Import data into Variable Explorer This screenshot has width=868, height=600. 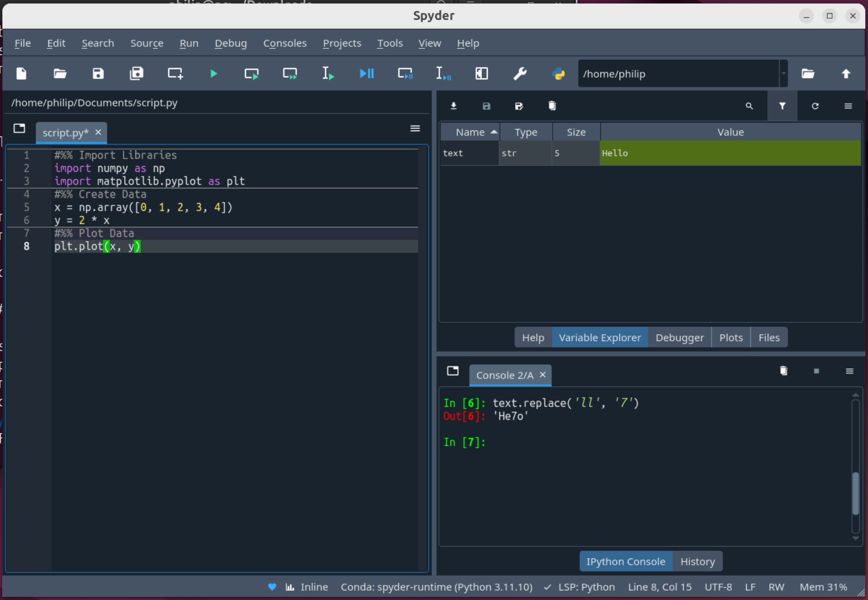(x=454, y=106)
